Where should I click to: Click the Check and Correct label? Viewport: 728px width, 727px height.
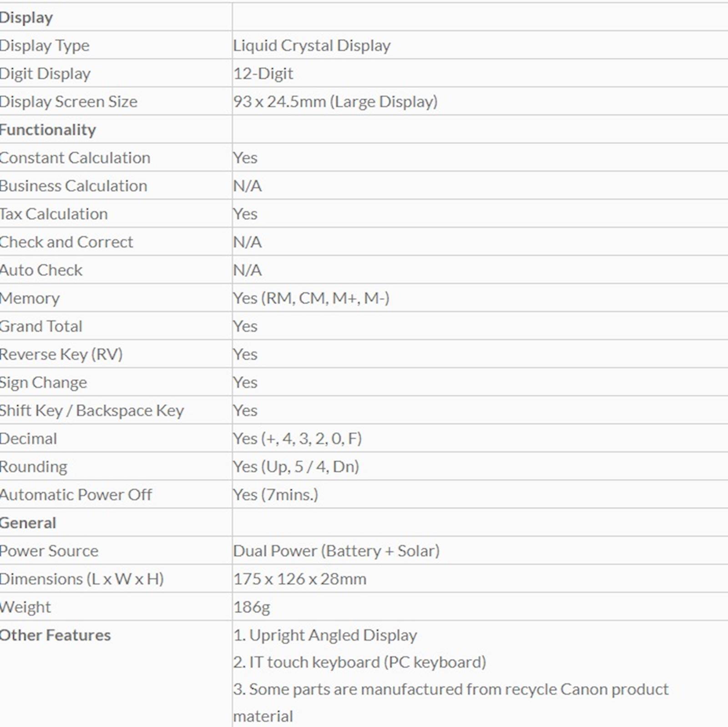pos(66,242)
